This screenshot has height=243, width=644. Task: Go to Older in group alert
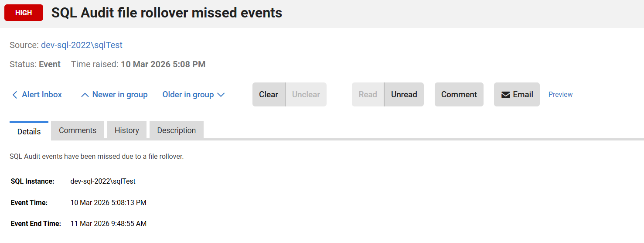(x=188, y=95)
